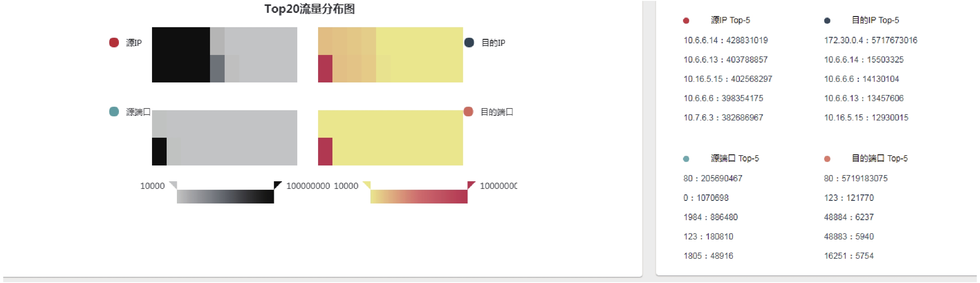Select the red block in 目的端口 treemap

tap(325, 151)
